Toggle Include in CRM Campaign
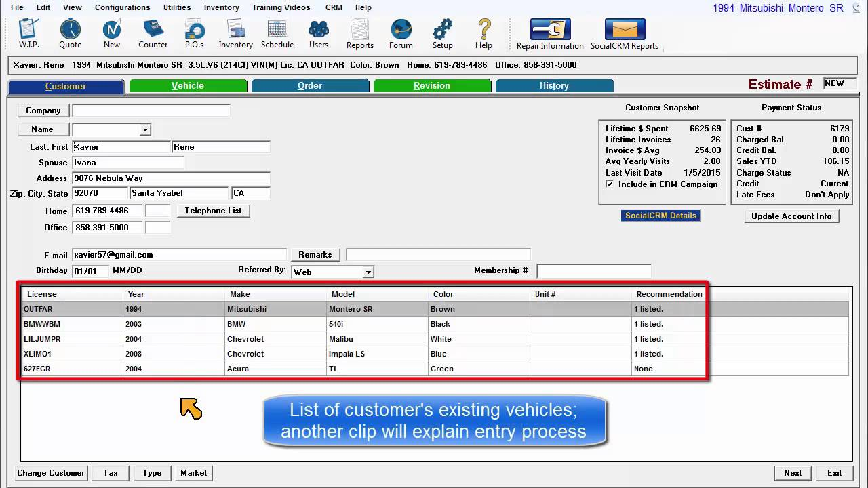This screenshot has width=868, height=488. pos(609,184)
